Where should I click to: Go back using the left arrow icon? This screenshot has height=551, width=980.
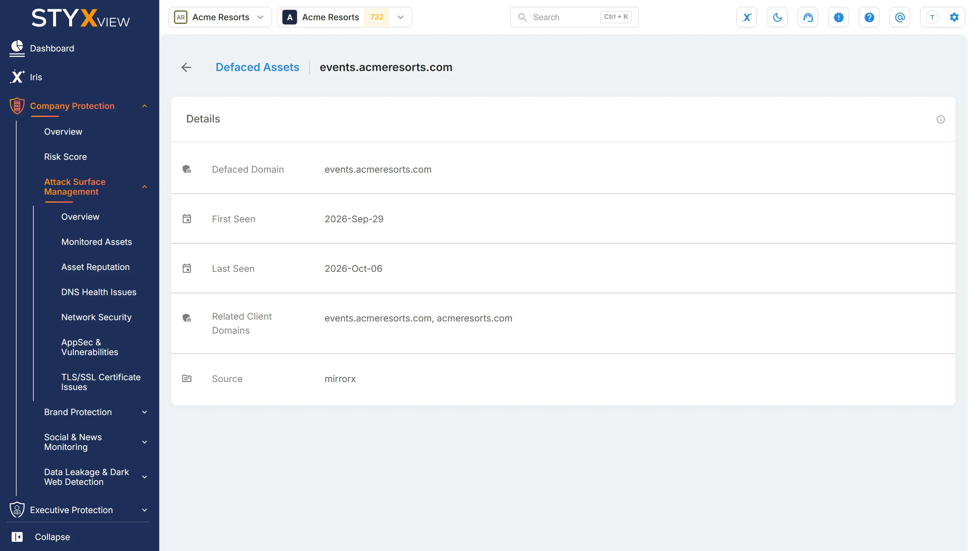pos(186,67)
